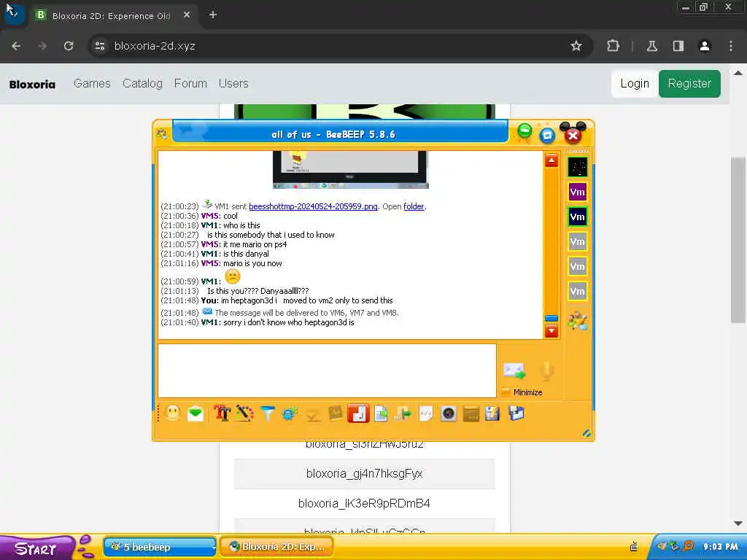Click the taskbar clock showing 9:03 PM
The width and height of the screenshot is (747, 560).
pyautogui.click(x=720, y=547)
